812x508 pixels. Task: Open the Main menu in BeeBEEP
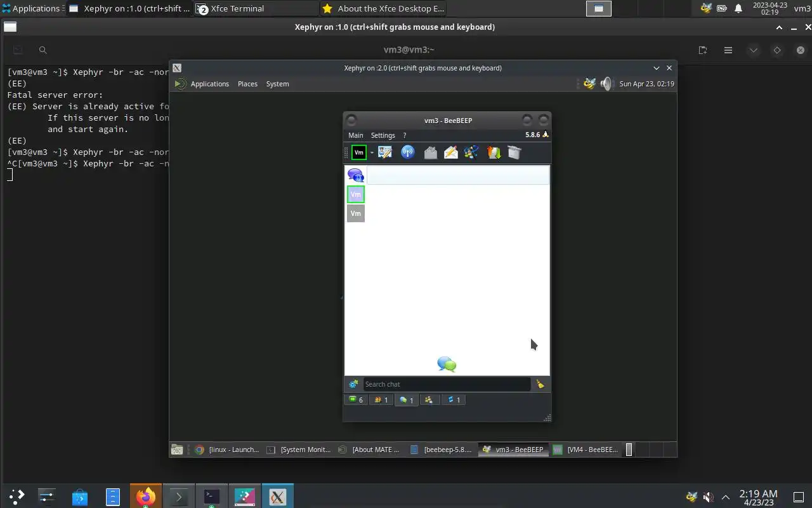click(x=356, y=135)
